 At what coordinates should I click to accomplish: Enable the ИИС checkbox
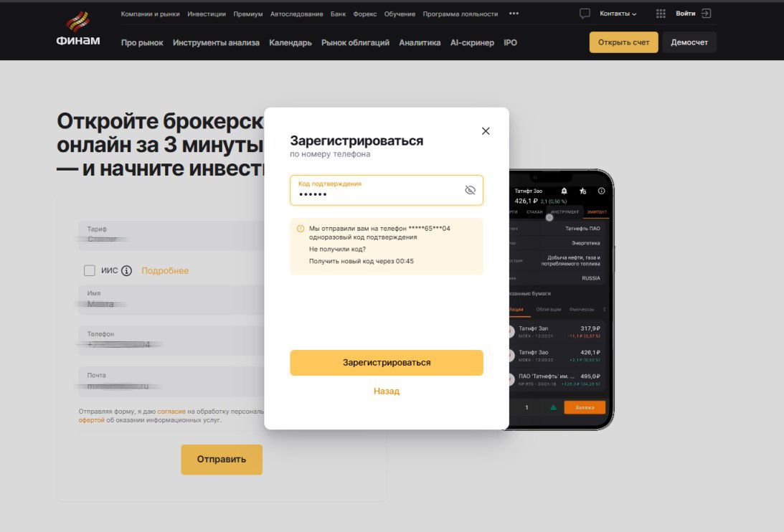(90, 270)
